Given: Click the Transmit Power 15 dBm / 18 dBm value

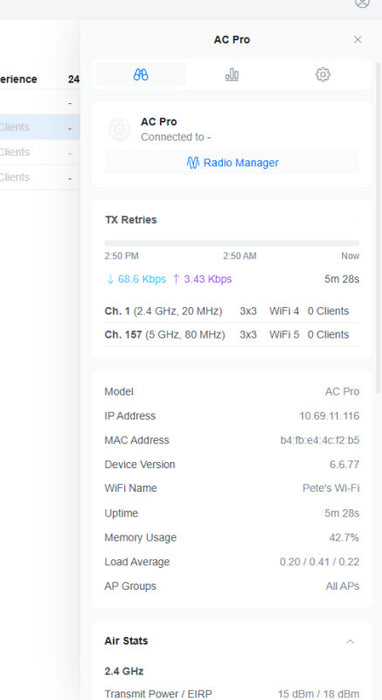Looking at the screenshot, I should point(318,694).
